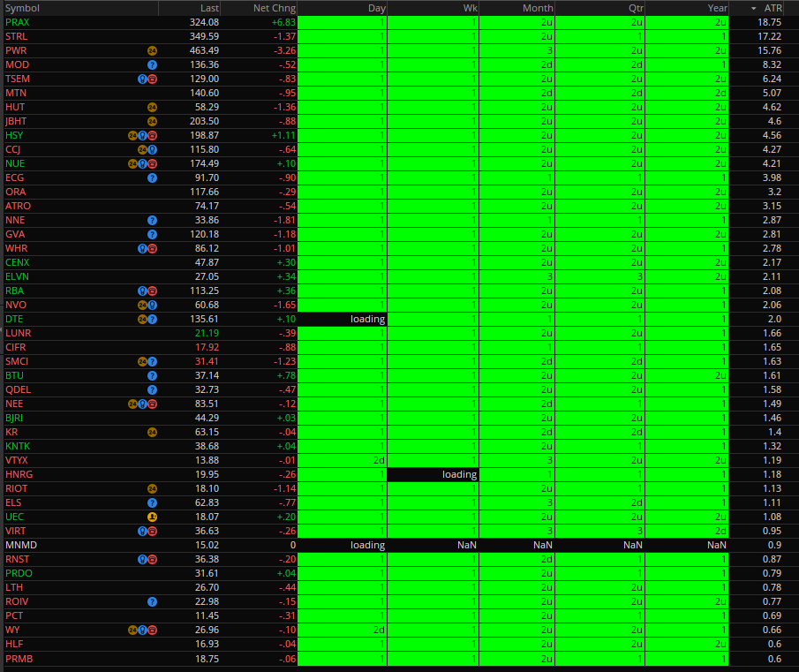This screenshot has width=799, height=672.
Task: Click the 24-hour icon on KR row
Action: (x=152, y=433)
